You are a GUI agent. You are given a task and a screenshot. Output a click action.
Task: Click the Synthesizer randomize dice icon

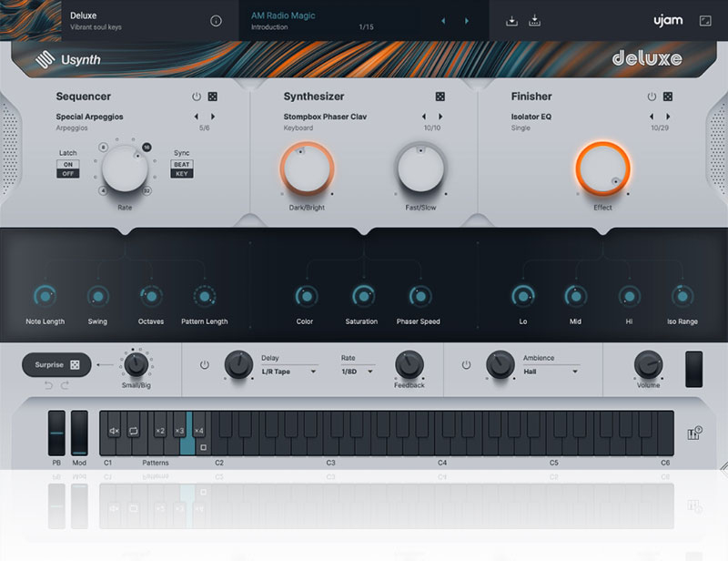click(440, 97)
